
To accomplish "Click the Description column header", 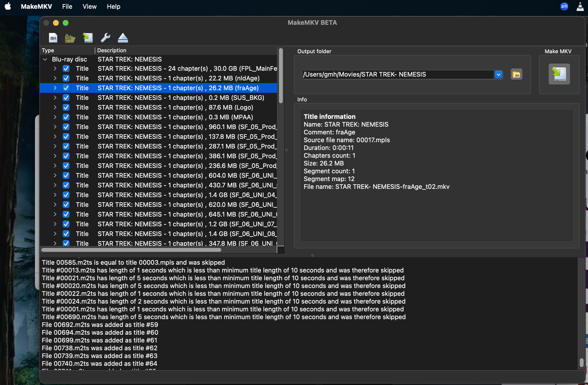I will click(x=186, y=50).
